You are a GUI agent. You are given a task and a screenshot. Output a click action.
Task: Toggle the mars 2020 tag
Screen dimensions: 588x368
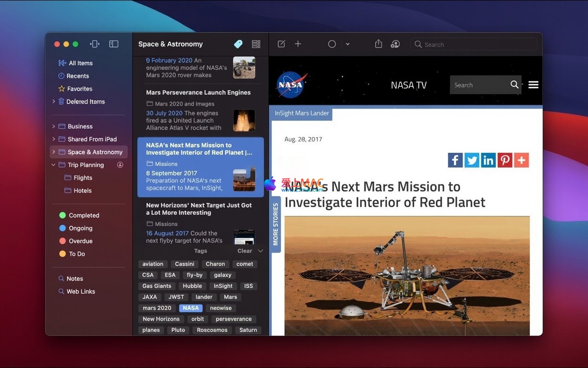[x=157, y=308]
